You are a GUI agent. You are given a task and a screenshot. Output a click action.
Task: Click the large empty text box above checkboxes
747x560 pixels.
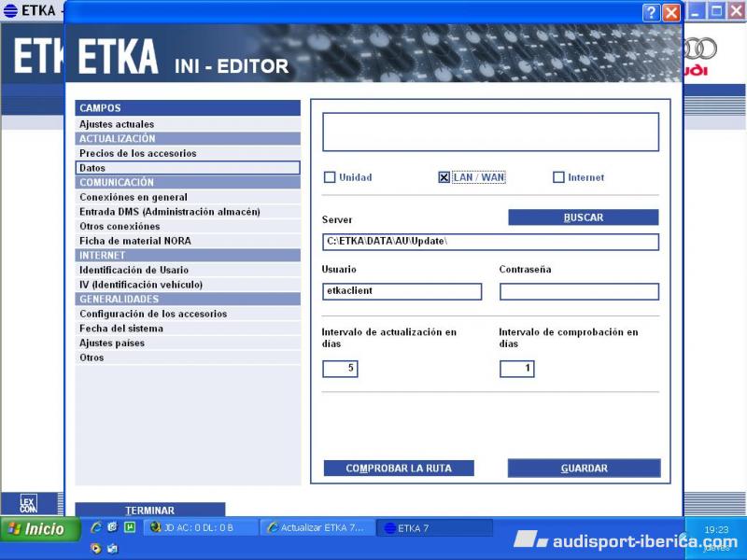[x=491, y=133]
